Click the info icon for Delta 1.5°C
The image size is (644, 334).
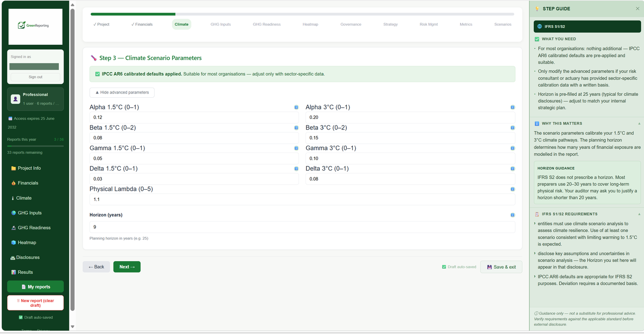pyautogui.click(x=296, y=169)
